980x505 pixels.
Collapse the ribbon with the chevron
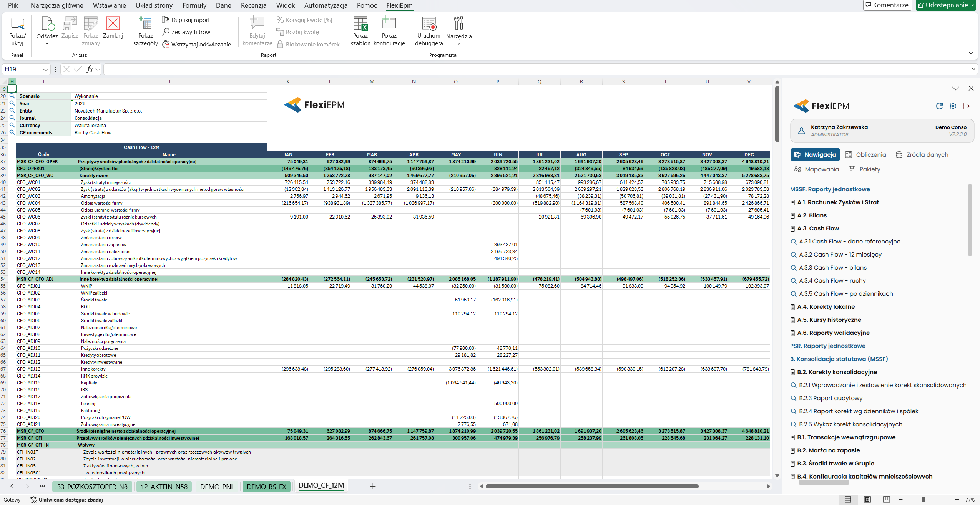(x=971, y=53)
